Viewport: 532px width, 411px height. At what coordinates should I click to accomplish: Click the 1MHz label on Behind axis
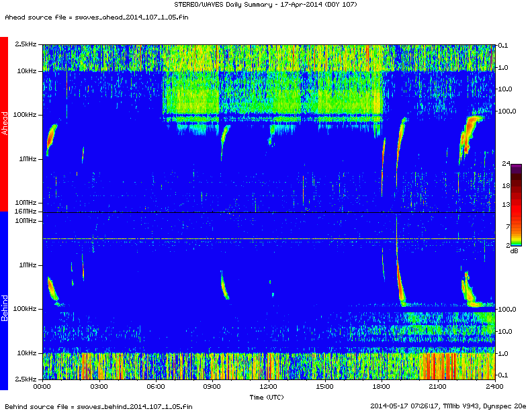click(x=28, y=265)
